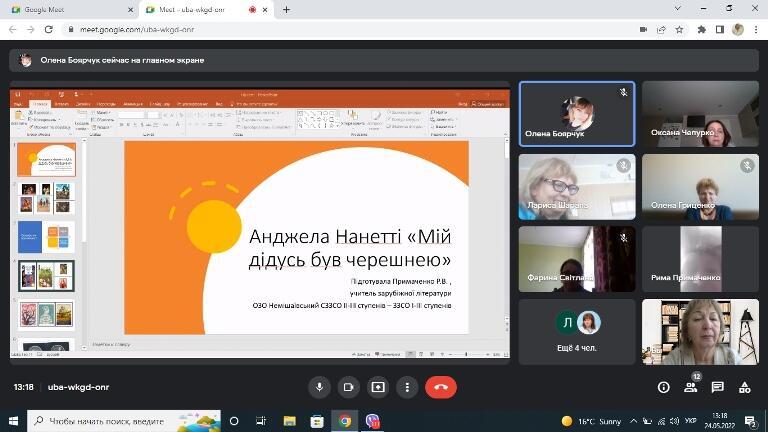The image size is (768, 432).
Task: Click the Windows taskbar search box
Action: (124, 421)
